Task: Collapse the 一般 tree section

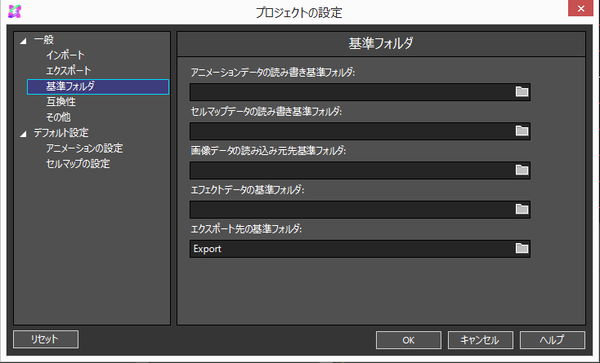Action: point(23,41)
